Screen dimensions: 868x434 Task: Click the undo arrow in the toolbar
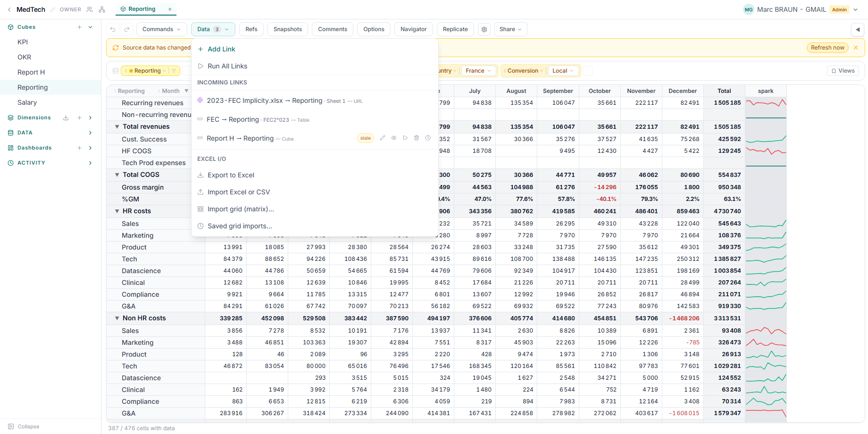coord(113,29)
